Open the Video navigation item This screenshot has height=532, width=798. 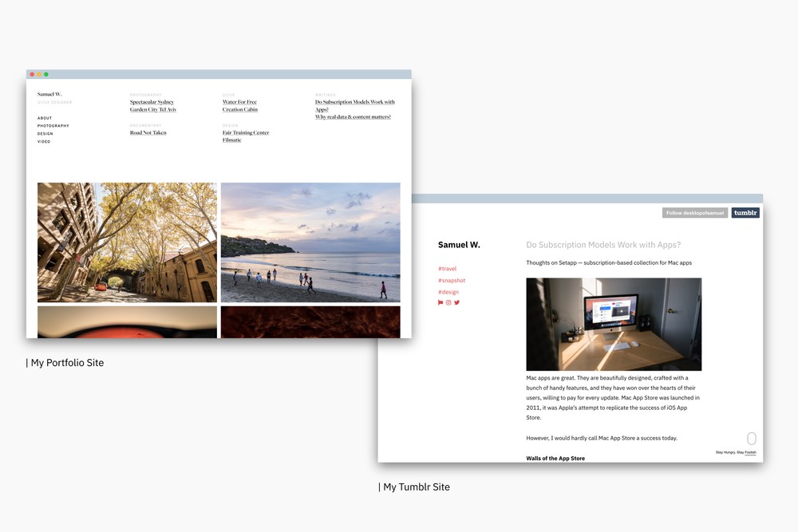[x=44, y=142]
